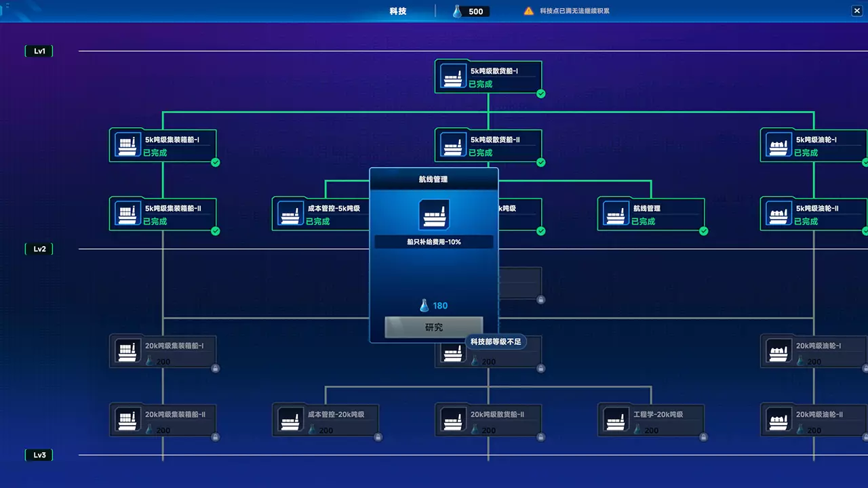This screenshot has height=488, width=868.
Task: Click the 5k吨级油轮-I tanker icon
Action: point(778,145)
